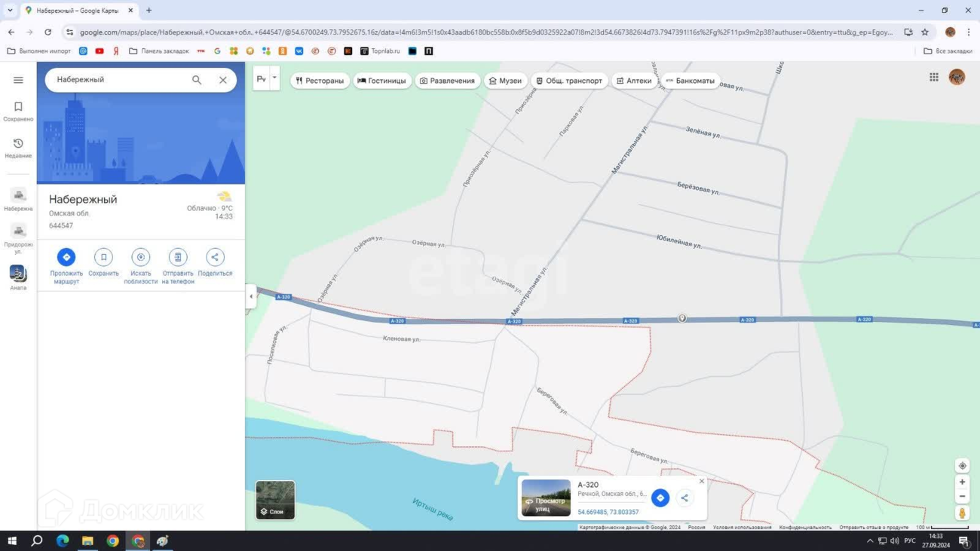Open the Street View thumbnail for A-320

546,498
